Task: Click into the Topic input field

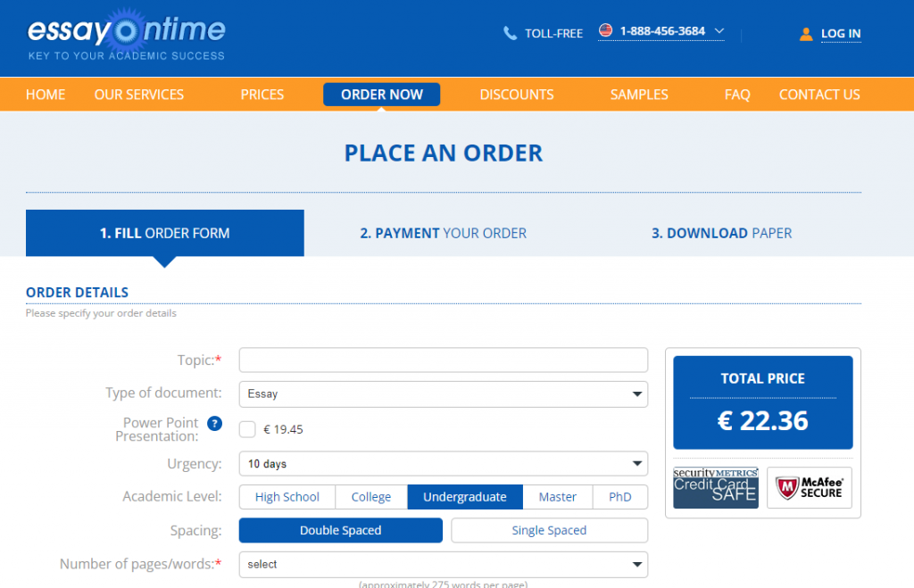Action: tap(444, 360)
